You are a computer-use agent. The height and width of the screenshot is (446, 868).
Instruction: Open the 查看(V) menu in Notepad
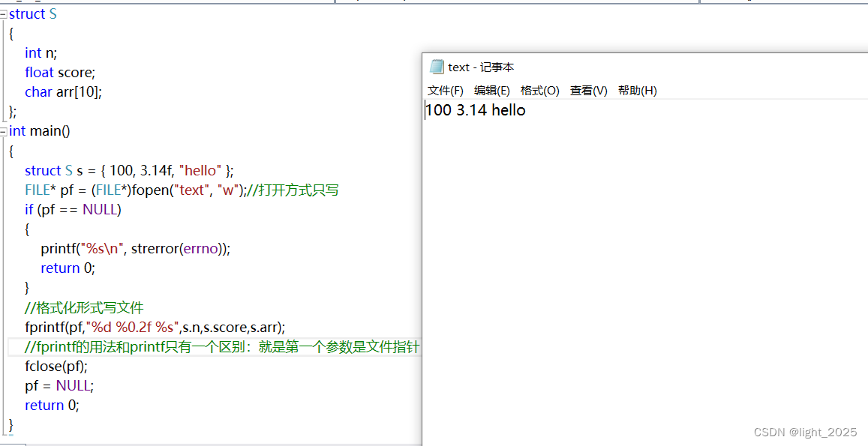coord(588,90)
